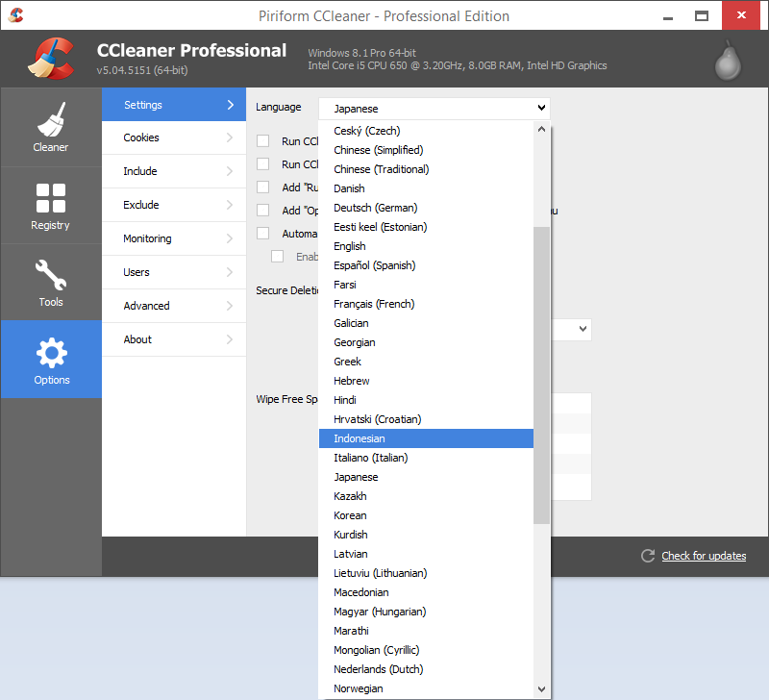
Task: Choose English from language list
Action: point(426,246)
